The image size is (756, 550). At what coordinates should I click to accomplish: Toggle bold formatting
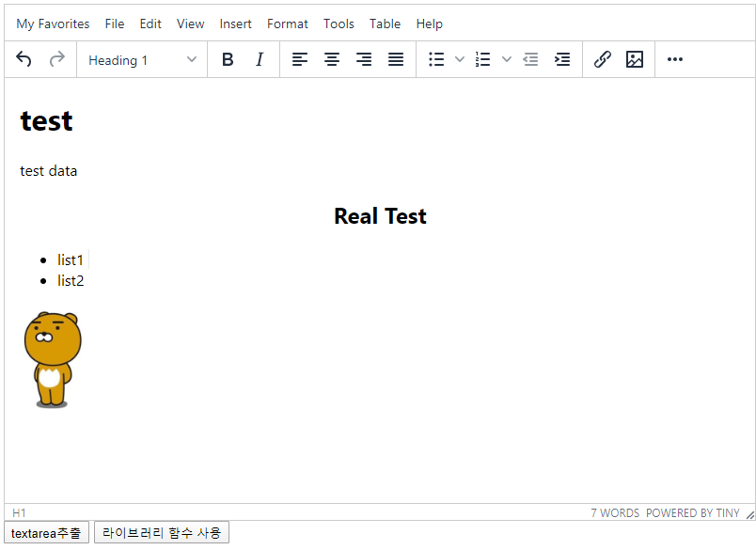[x=228, y=59]
